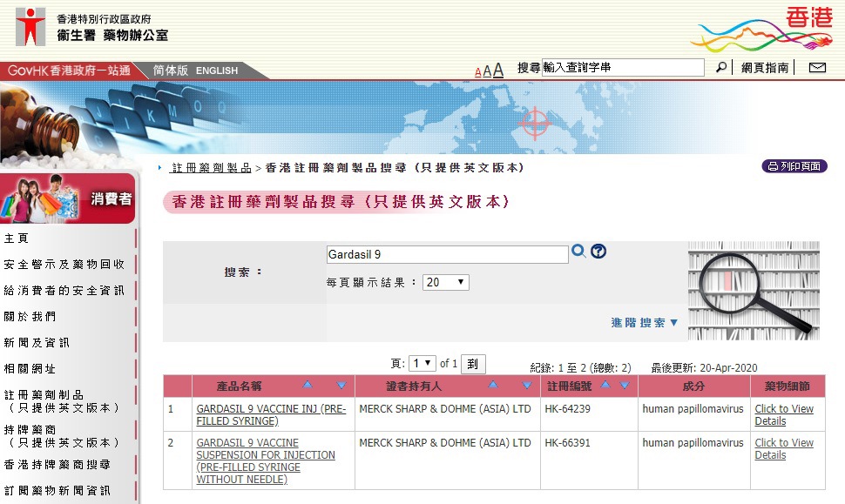Screen dimensions: 845x504
Task: Click the 成分 column header
Action: (694, 386)
